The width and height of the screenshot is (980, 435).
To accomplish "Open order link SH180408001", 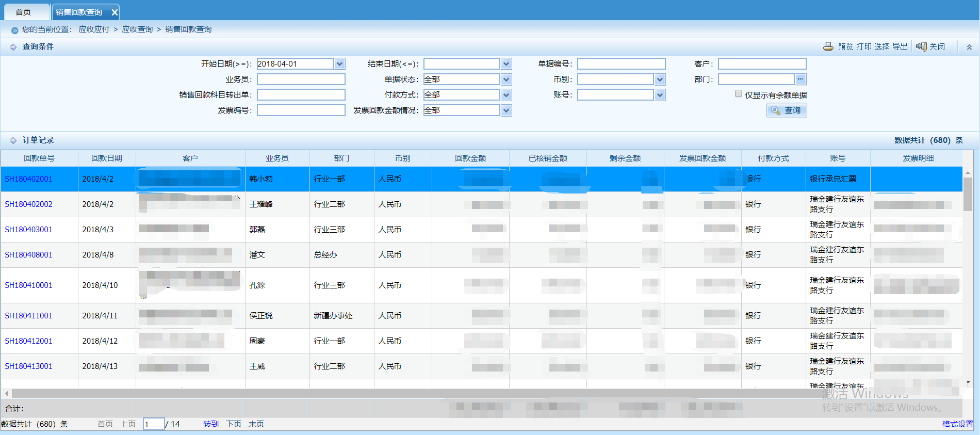I will pyautogui.click(x=28, y=255).
